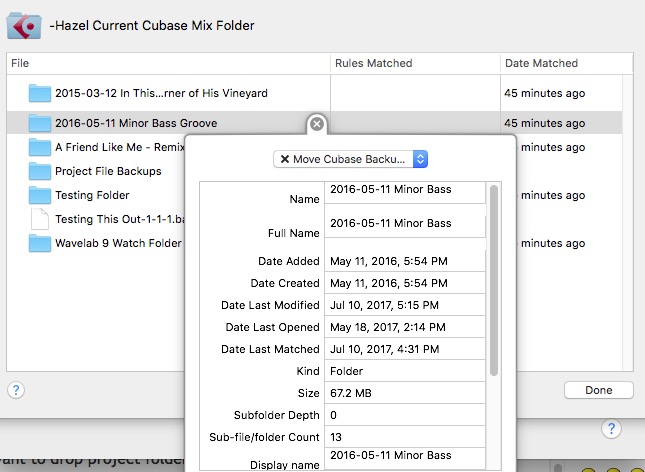Screen dimensions: 645x472
Task: Click the Cubase folder icon in the header
Action: tap(24, 26)
